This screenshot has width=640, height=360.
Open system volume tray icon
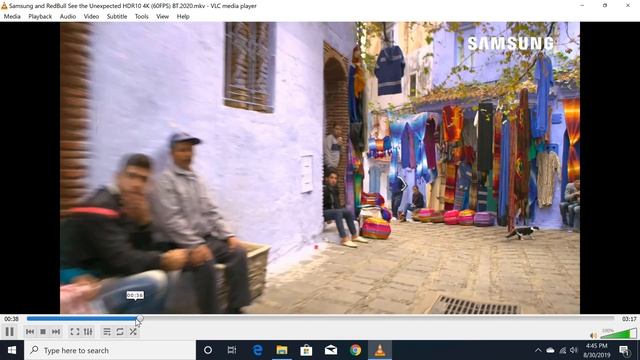573,350
